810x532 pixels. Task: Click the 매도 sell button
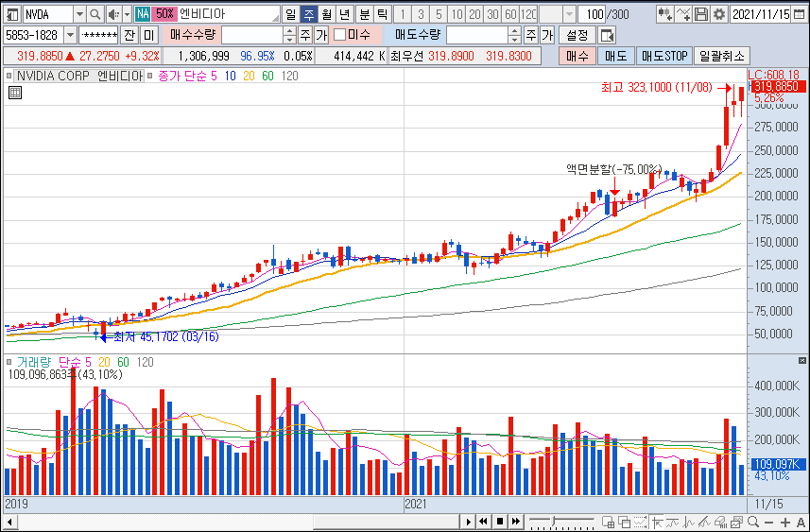click(x=615, y=56)
